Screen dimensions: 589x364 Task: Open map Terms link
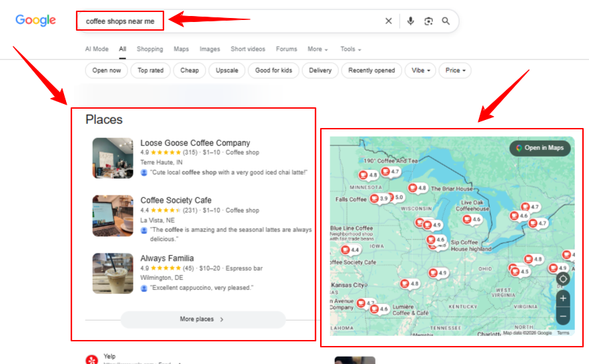(563, 333)
